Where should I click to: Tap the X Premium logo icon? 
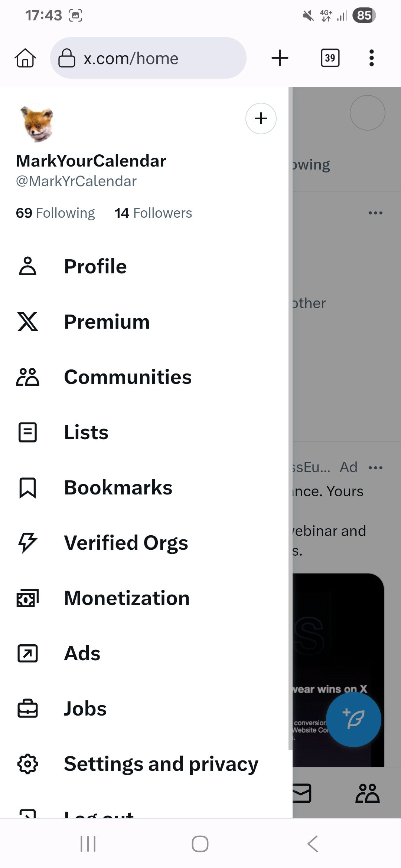tap(28, 321)
